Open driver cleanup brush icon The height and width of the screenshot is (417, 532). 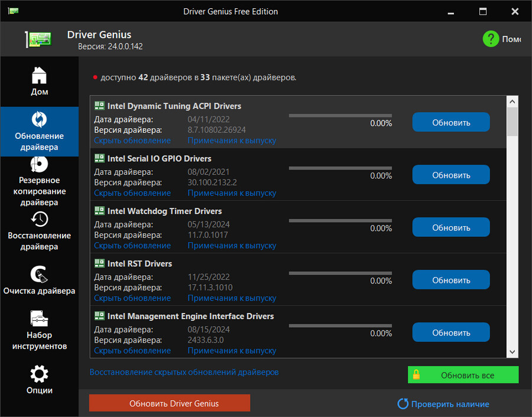pos(40,274)
